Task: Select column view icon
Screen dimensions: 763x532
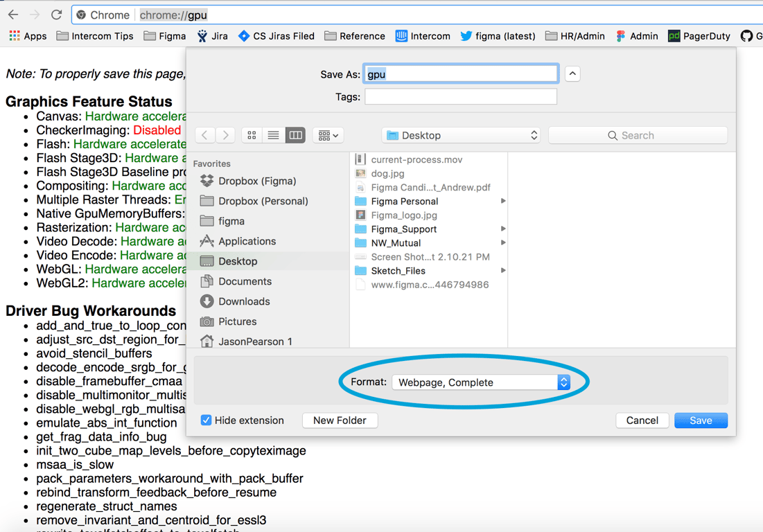Action: [x=296, y=136]
